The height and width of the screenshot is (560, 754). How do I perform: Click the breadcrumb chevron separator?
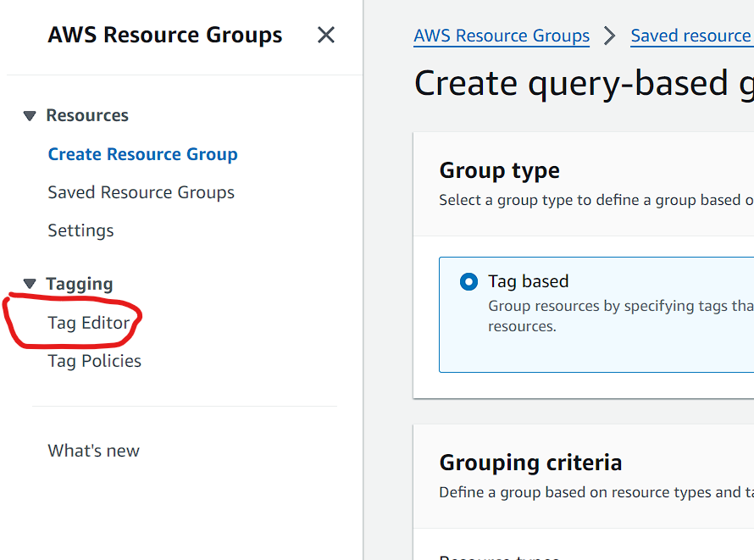610,36
